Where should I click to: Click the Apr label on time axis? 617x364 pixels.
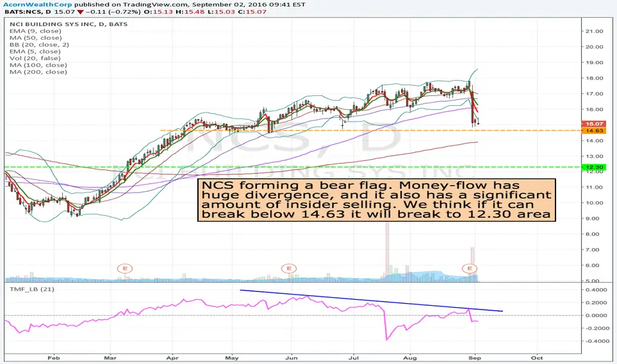[172, 357]
